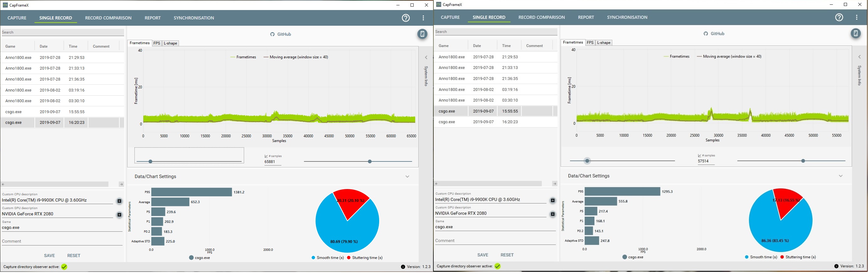Click SAVE button in left window

pyautogui.click(x=49, y=256)
